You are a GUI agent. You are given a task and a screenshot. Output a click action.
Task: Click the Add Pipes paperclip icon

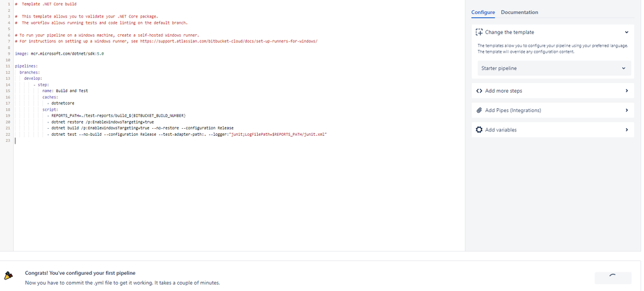pyautogui.click(x=479, y=110)
